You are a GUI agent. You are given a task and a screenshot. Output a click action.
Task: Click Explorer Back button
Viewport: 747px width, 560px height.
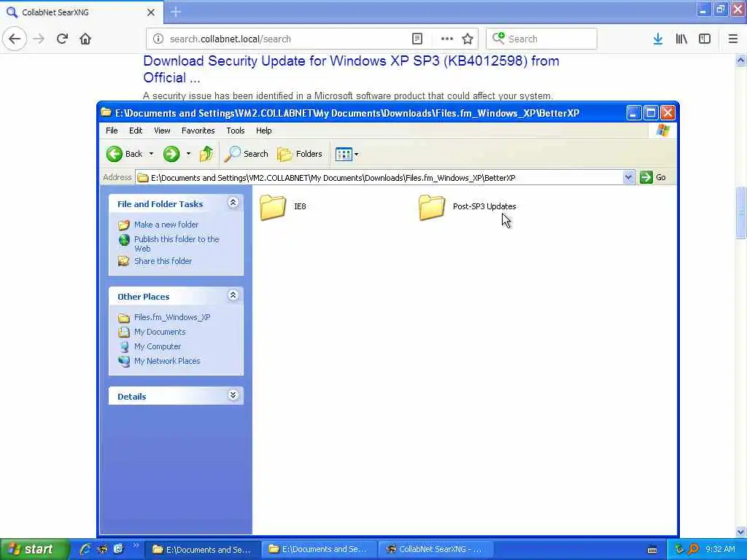pyautogui.click(x=125, y=154)
